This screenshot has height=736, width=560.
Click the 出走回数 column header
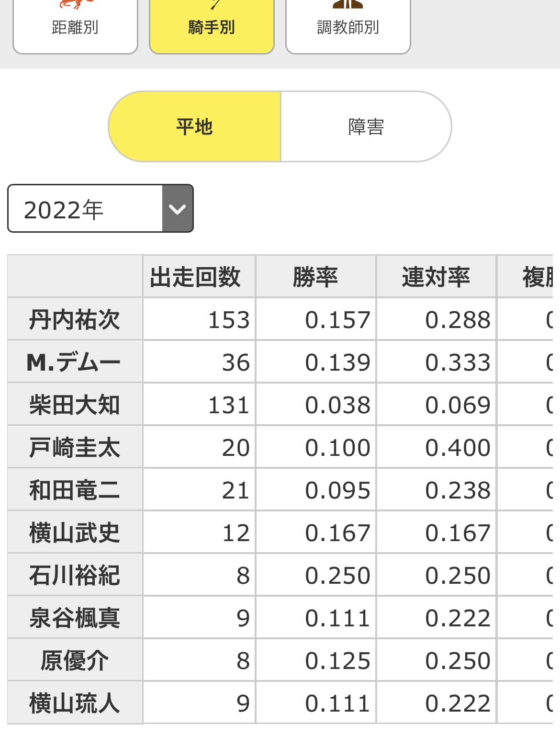195,277
